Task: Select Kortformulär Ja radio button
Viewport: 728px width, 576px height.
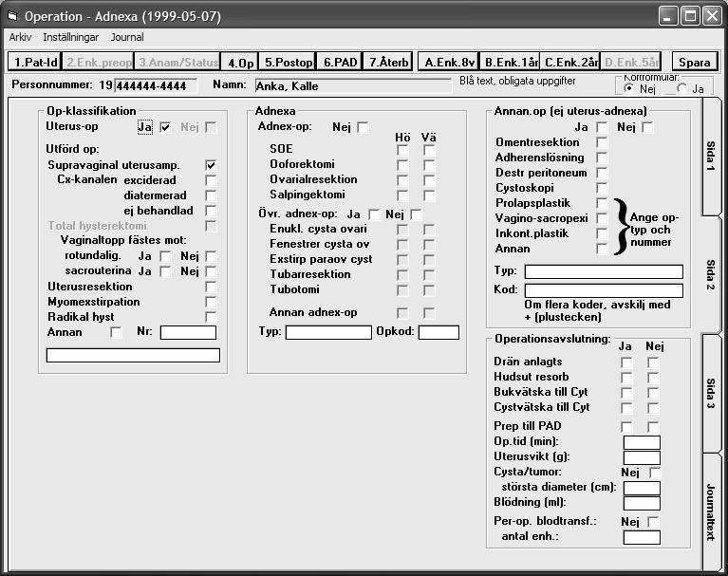Action: (x=682, y=88)
